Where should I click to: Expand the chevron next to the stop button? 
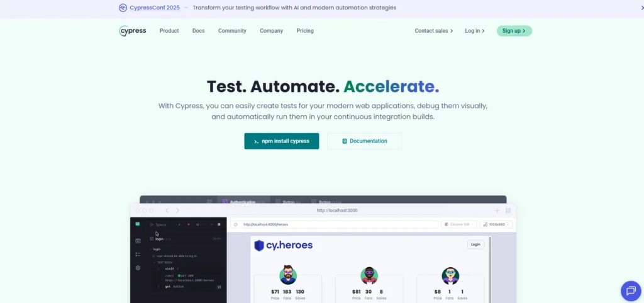(212, 224)
